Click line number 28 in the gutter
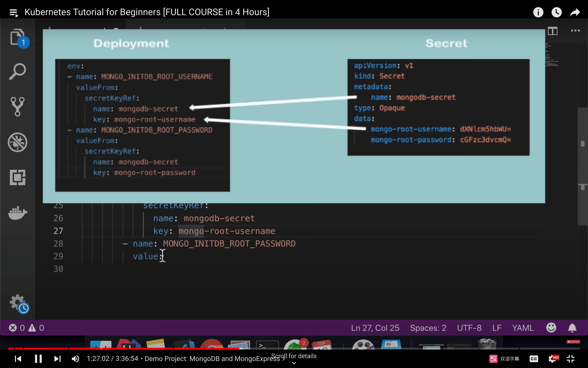This screenshot has width=588, height=368. tap(58, 244)
